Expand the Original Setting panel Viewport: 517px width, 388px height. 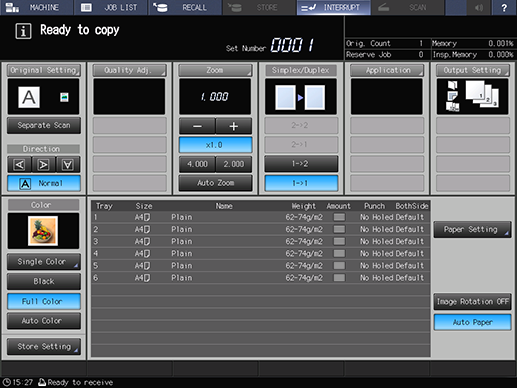(44, 70)
